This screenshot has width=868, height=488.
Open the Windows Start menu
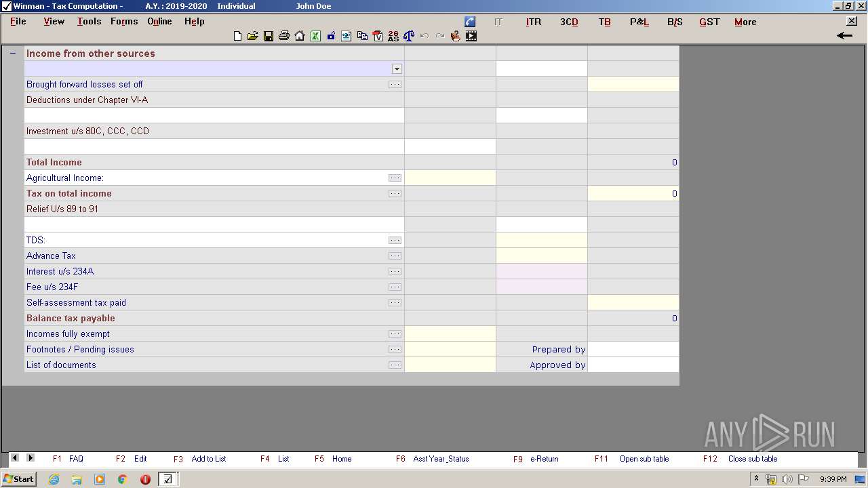pyautogui.click(x=19, y=479)
